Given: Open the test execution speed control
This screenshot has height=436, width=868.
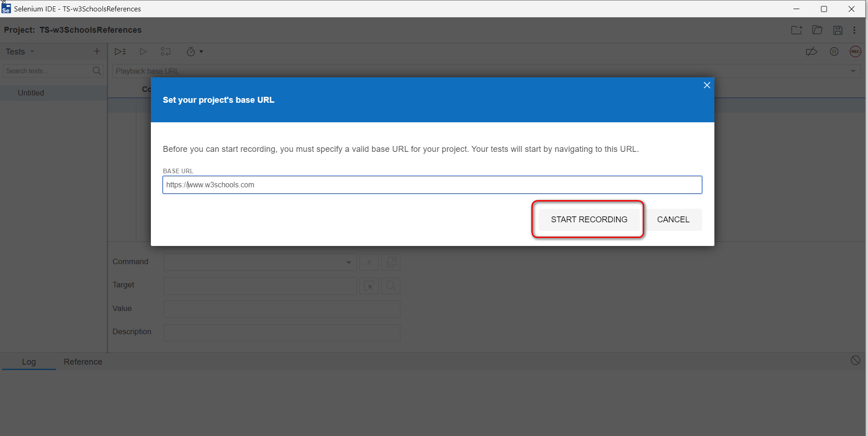Looking at the screenshot, I should point(195,52).
